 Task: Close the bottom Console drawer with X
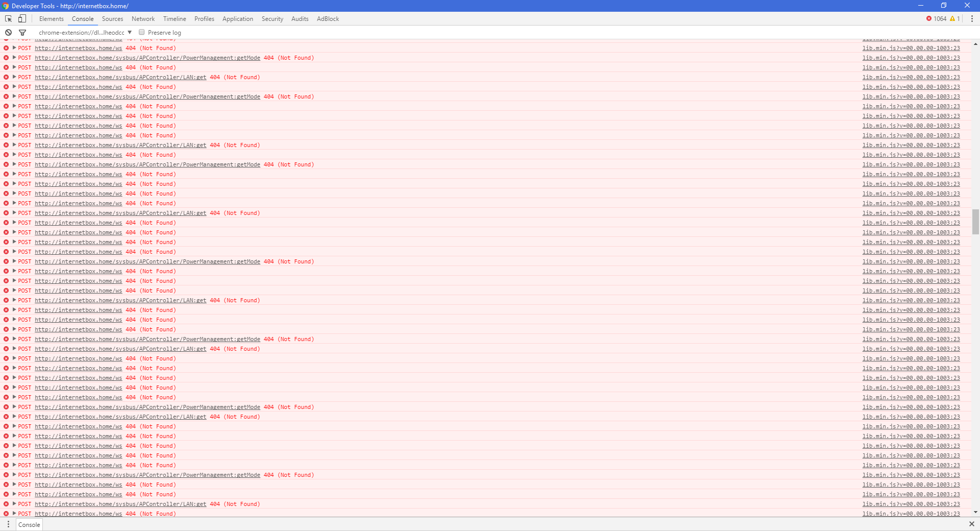(971, 524)
